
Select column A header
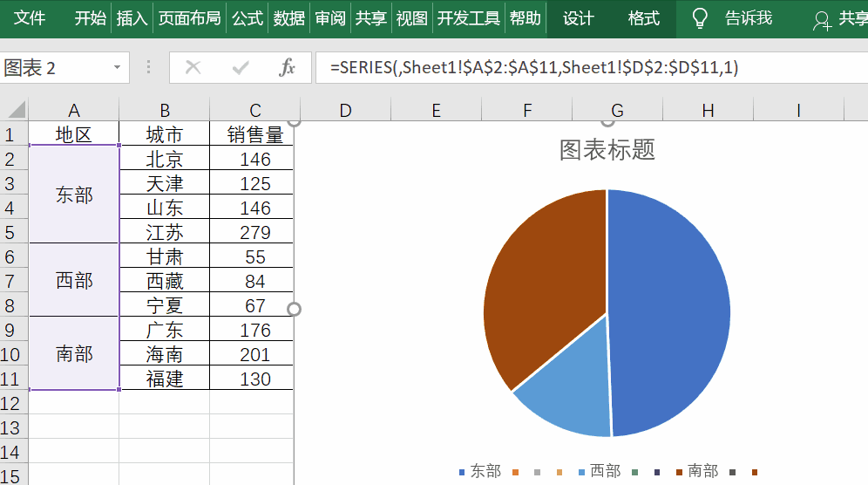73,110
